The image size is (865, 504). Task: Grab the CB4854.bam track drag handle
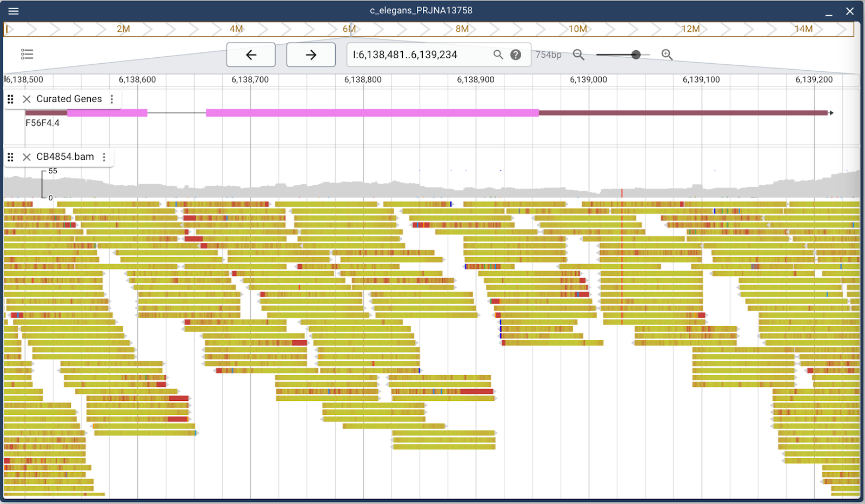(x=10, y=157)
